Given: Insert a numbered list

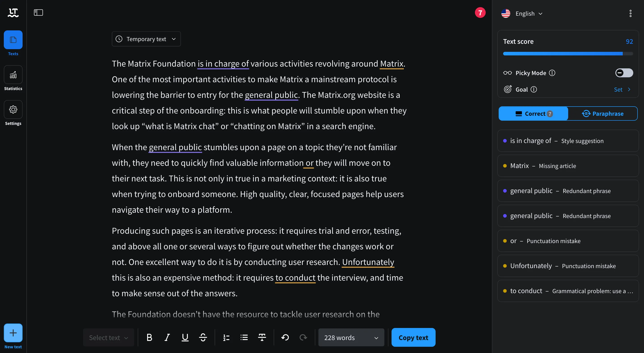Looking at the screenshot, I should 226,338.
